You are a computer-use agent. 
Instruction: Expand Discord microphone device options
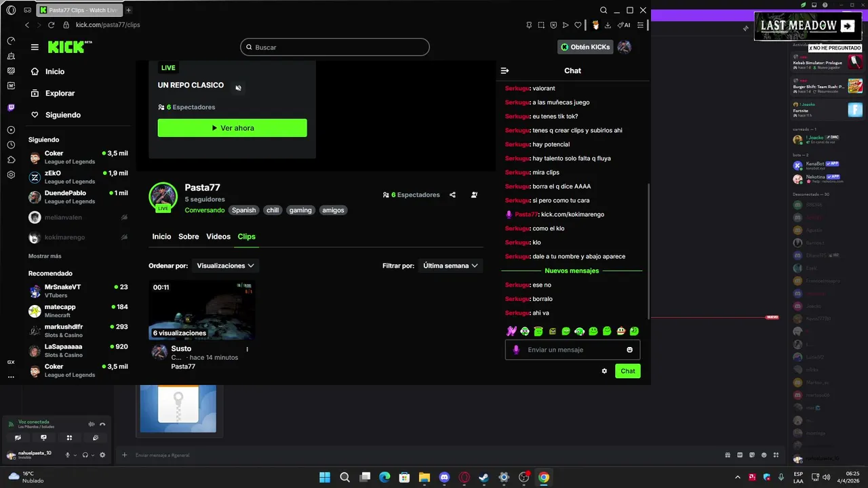[75, 455]
